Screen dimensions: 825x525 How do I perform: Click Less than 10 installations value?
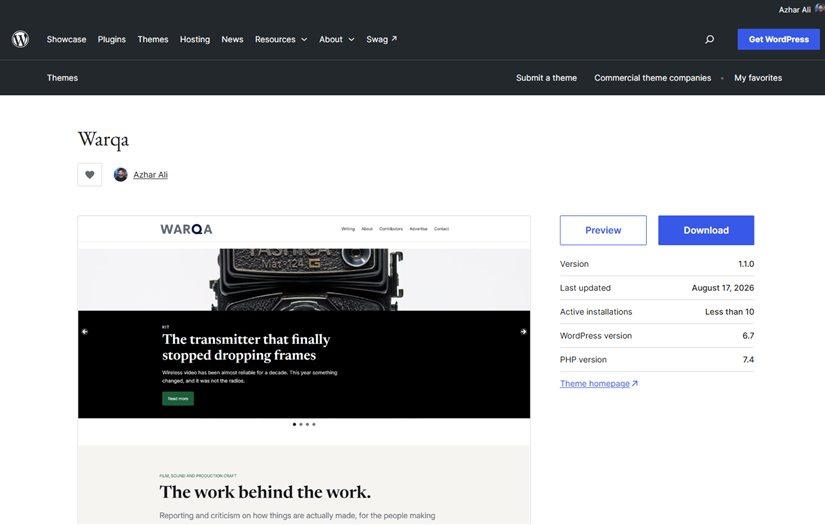pos(729,312)
